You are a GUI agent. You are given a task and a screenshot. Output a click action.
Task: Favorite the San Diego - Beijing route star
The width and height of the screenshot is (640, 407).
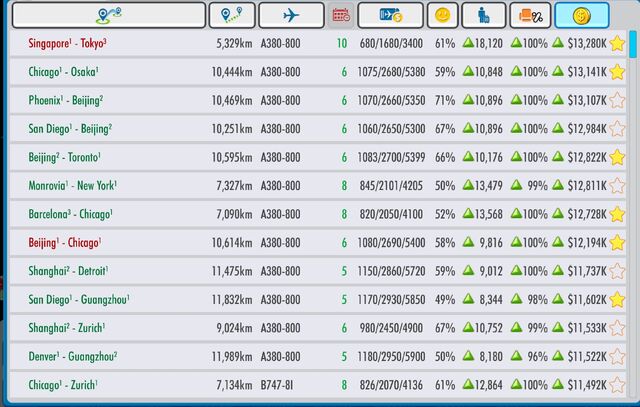617,129
